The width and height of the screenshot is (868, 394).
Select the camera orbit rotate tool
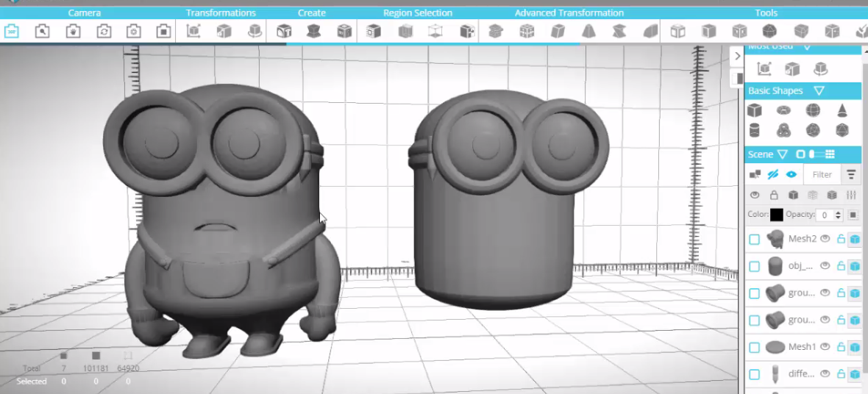click(103, 31)
